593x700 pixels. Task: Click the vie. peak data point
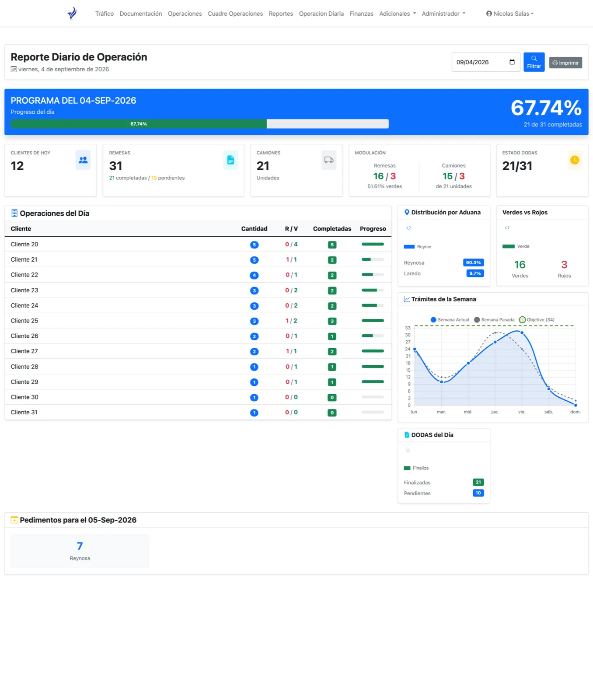click(522, 333)
